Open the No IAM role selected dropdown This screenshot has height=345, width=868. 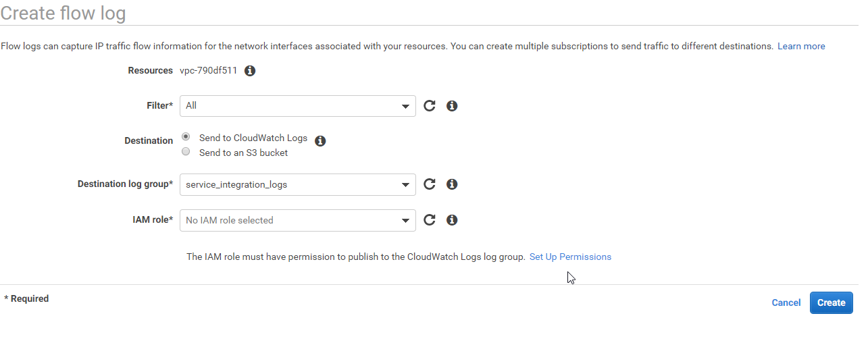[x=297, y=220]
